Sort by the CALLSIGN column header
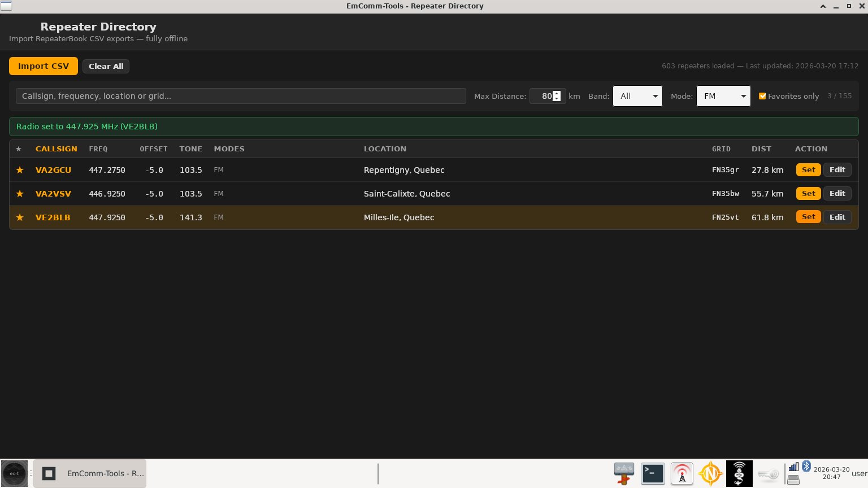Screen dimensions: 868x488 pos(57,149)
